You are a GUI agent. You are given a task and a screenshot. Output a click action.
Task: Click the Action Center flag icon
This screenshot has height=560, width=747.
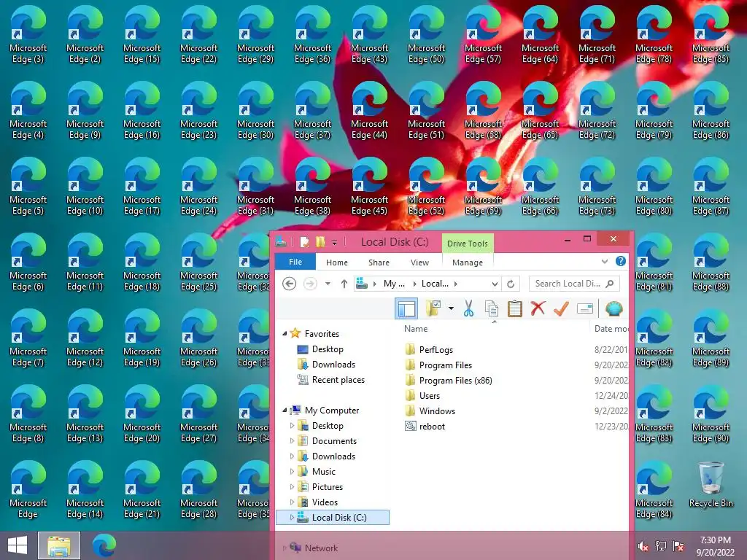[x=678, y=546]
